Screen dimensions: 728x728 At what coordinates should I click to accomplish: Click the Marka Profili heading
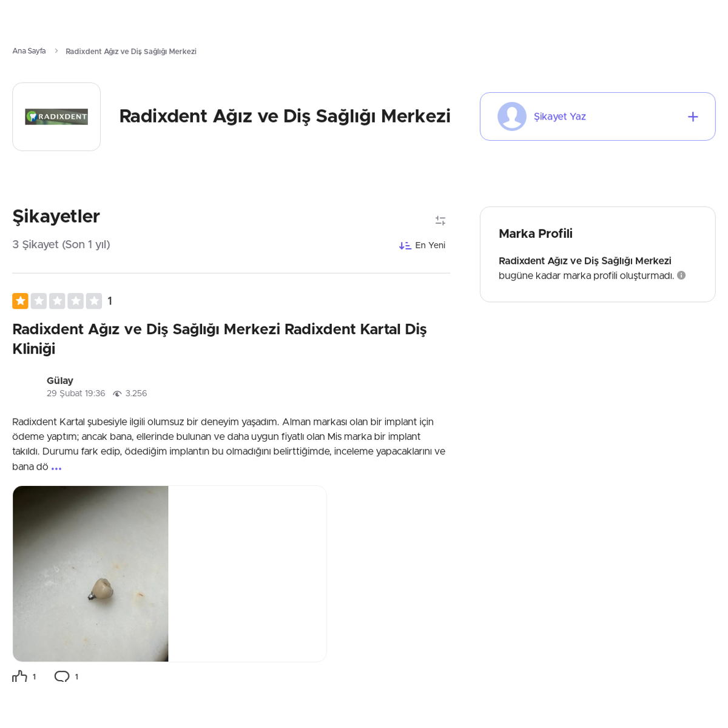point(536,234)
